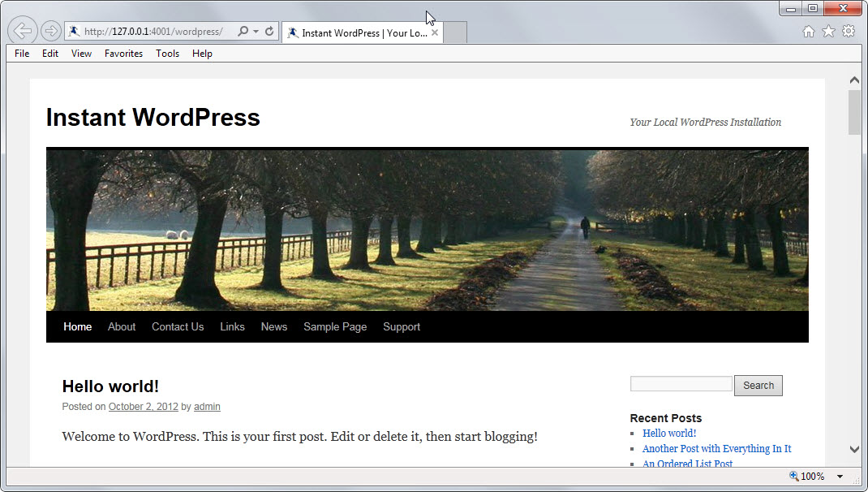This screenshot has width=868, height=492.
Task: Open Another Post with Everything In It
Action: [x=717, y=449]
